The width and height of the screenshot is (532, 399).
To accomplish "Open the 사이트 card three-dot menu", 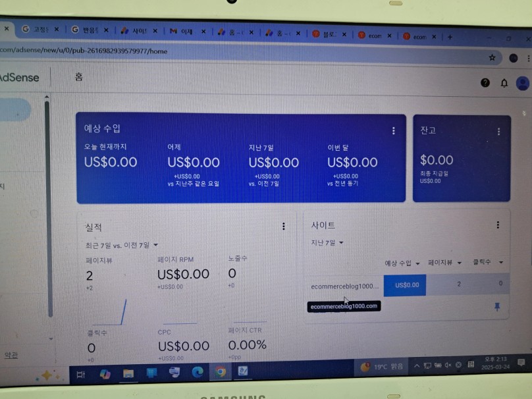I will pos(498,225).
